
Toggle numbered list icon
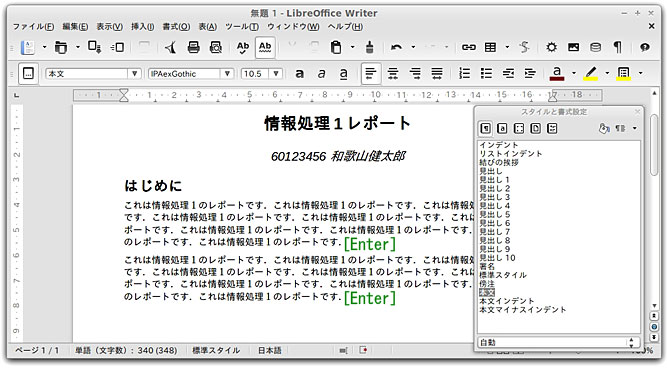464,74
